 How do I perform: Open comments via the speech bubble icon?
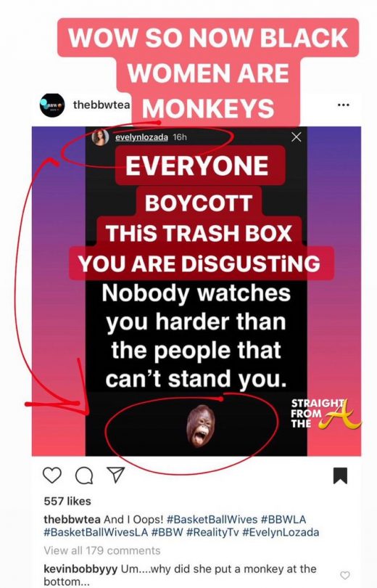pyautogui.click(x=84, y=475)
